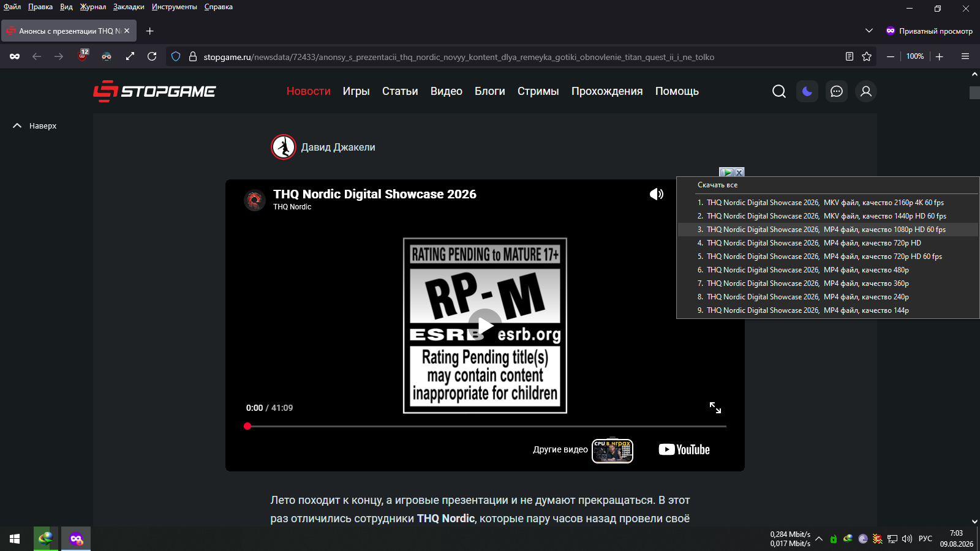Click the Internet Download Manager taskbar app
Screen dimensions: 980x551
coord(45,539)
